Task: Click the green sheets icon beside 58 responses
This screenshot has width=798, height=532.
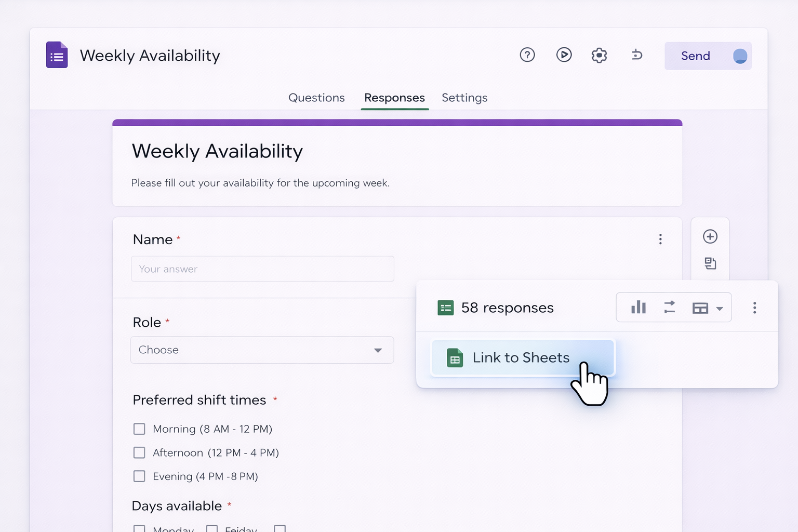Action: pyautogui.click(x=445, y=308)
